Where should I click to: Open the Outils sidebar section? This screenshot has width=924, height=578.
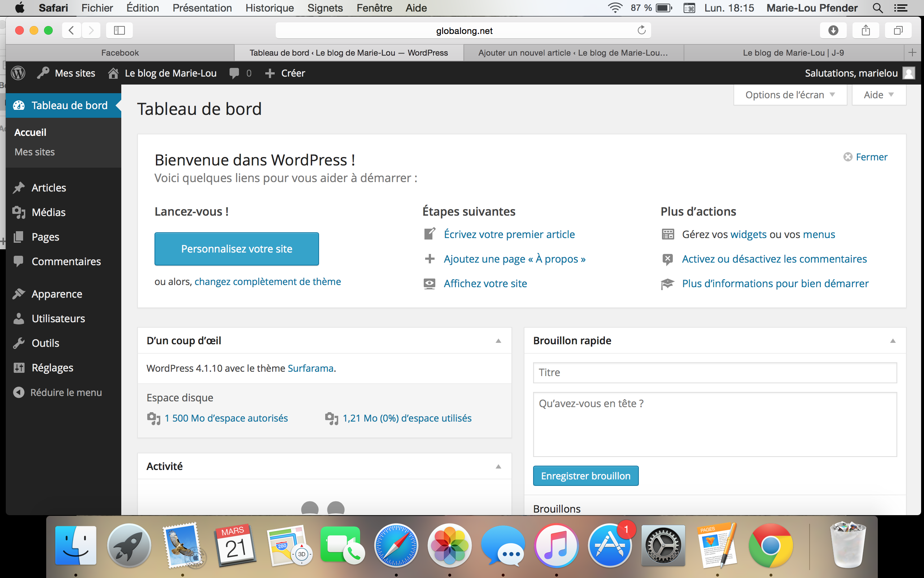(x=64, y=343)
